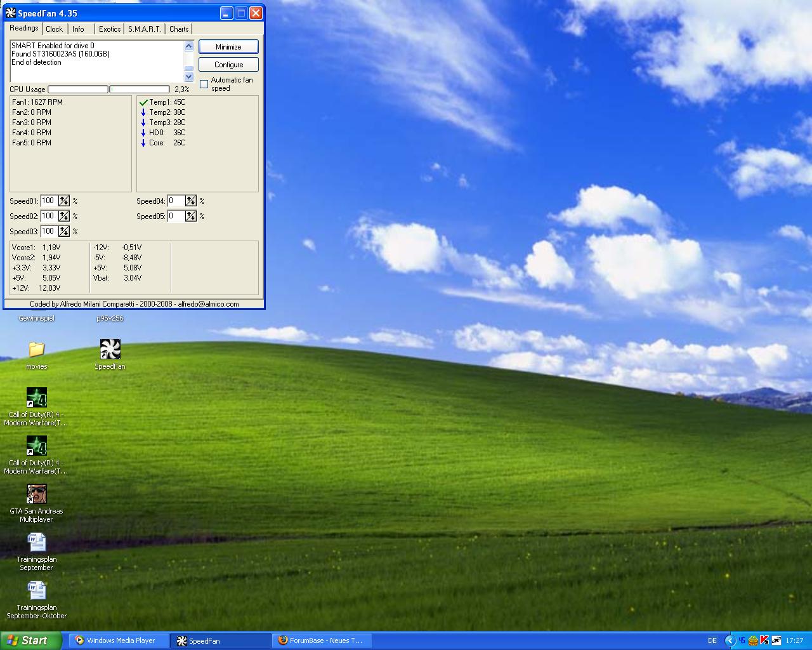Switch to the ForumBase Firefox taskbar button
Image resolution: width=812 pixels, height=650 pixels.
point(322,640)
